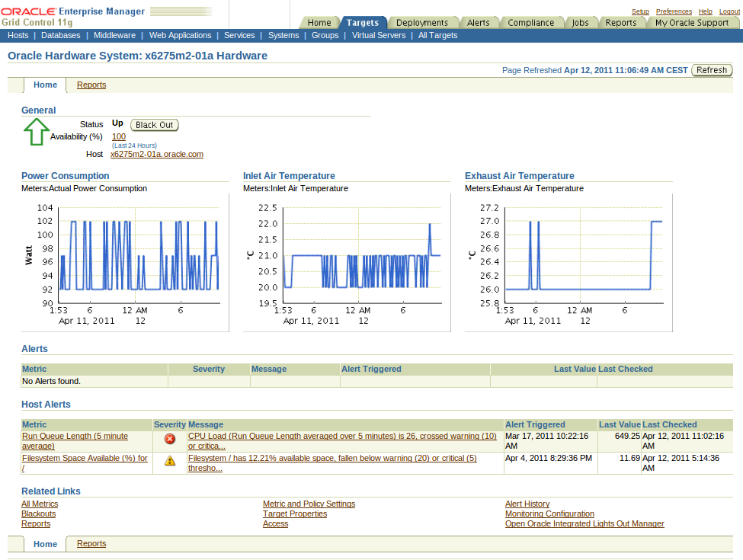The width and height of the screenshot is (743, 560).
Task: Open Metric and Policy Settings link
Action: [309, 504]
